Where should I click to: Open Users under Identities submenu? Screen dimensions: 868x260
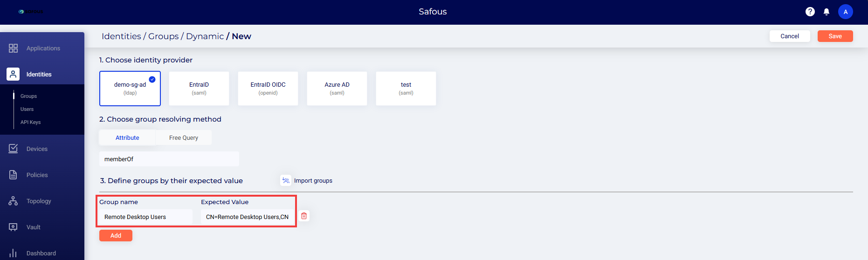[27, 109]
